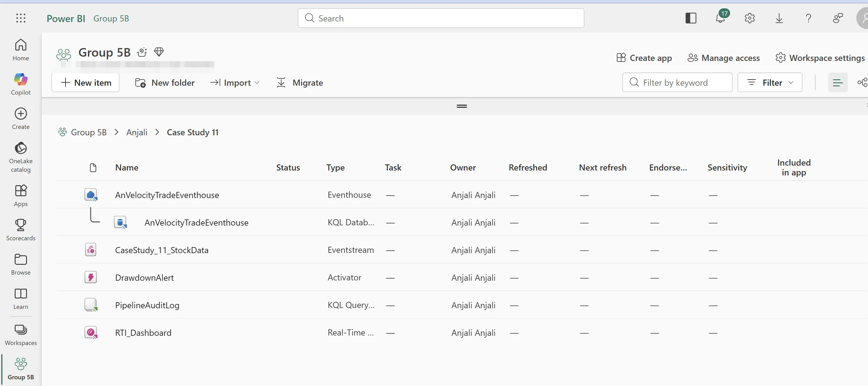
Task: Open Copilot from the left navigation
Action: [x=21, y=84]
